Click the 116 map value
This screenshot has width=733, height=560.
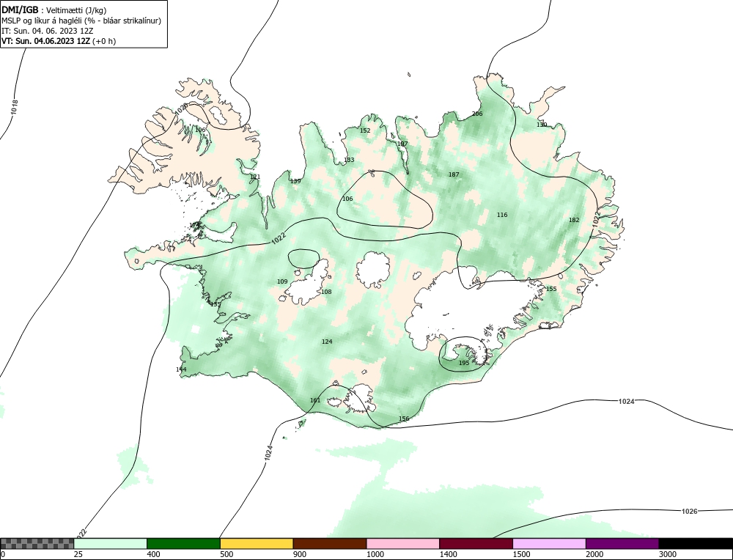pos(502,215)
